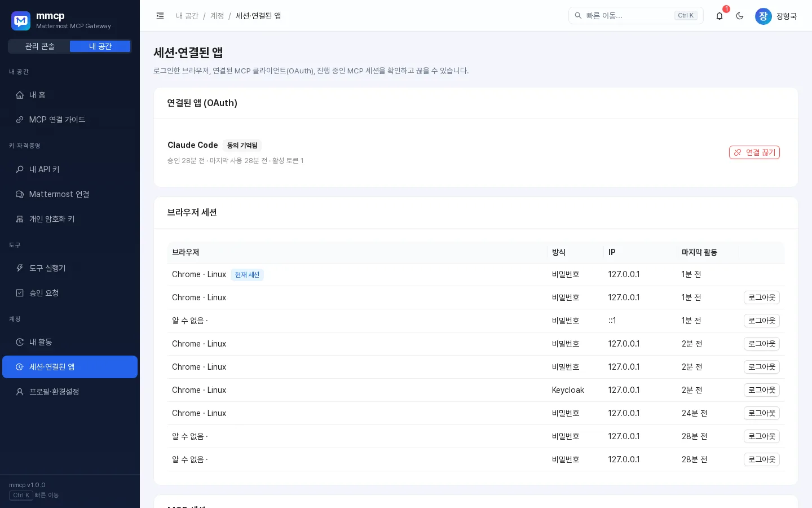Click the 프로필·환경설정 person icon
The height and width of the screenshot is (508, 812).
(20, 392)
